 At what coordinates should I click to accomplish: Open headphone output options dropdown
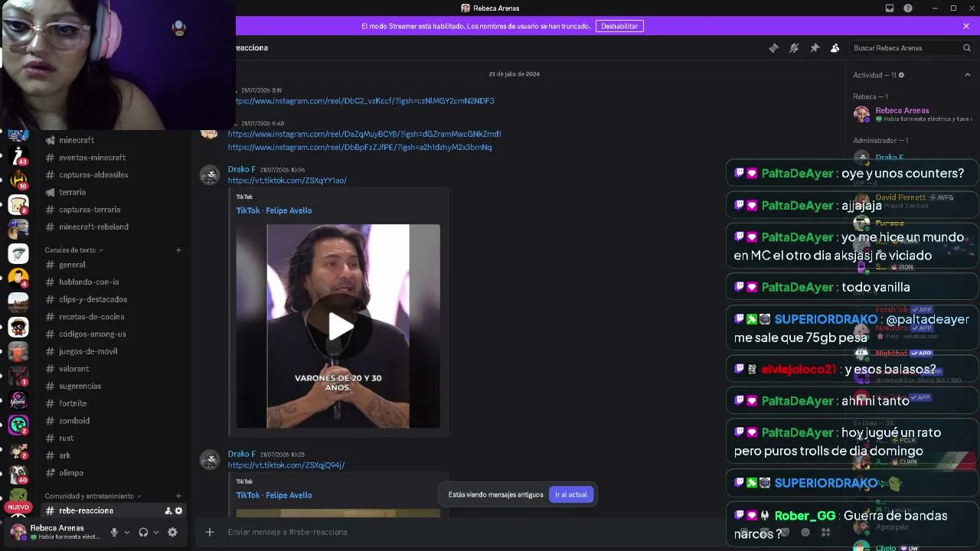coord(155,532)
